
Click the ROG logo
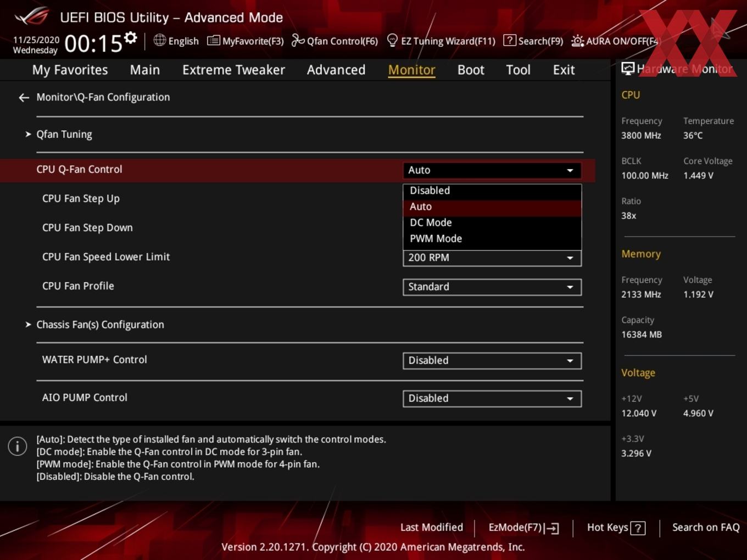[x=31, y=16]
